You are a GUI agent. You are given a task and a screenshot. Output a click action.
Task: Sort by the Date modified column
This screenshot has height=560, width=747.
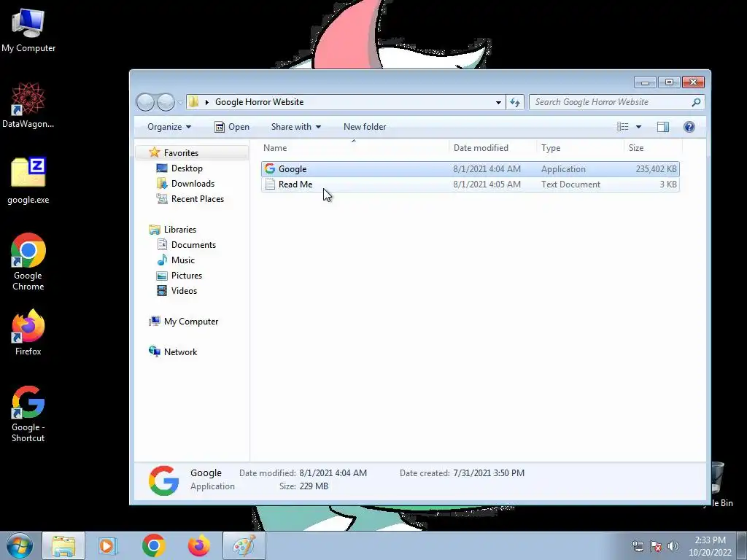tap(492, 147)
